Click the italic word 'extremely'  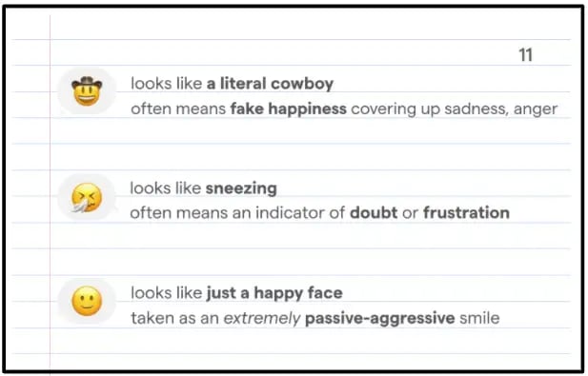click(x=262, y=318)
